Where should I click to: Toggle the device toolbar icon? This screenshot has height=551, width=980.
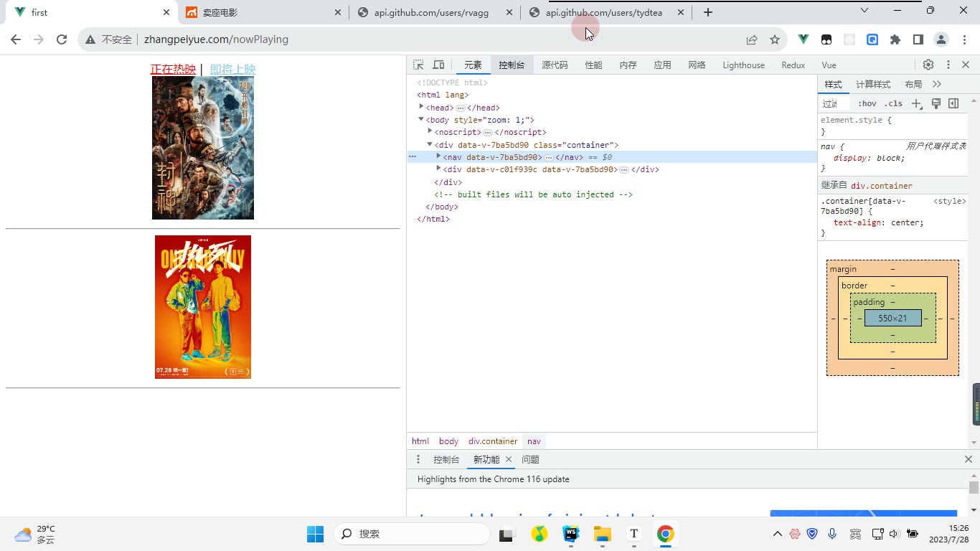(x=438, y=65)
